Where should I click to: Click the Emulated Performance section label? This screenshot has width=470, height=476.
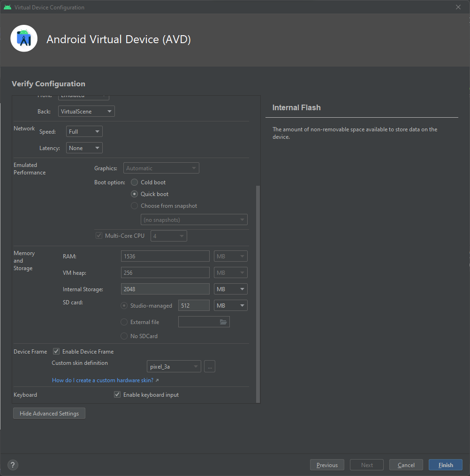click(x=30, y=168)
